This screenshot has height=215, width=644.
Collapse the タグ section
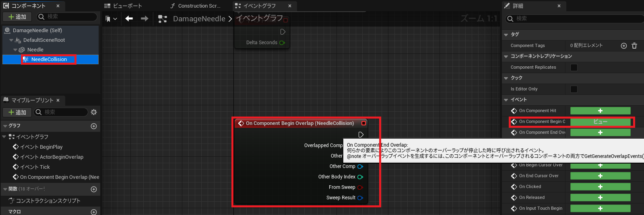pyautogui.click(x=506, y=35)
